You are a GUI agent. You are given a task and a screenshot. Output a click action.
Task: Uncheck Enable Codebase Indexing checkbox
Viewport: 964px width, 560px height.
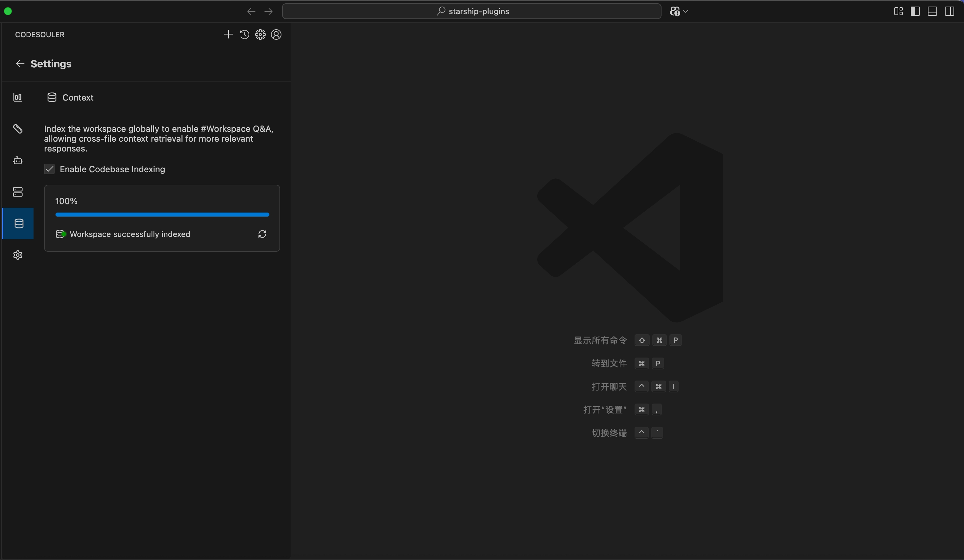coord(49,169)
